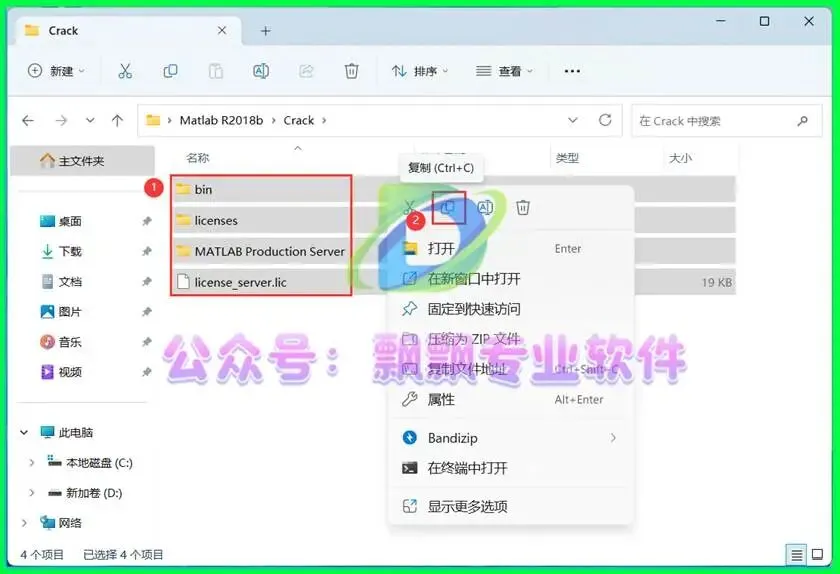Sort by the Type (类型) column header
Image resolution: width=840 pixels, height=574 pixels.
pos(567,158)
